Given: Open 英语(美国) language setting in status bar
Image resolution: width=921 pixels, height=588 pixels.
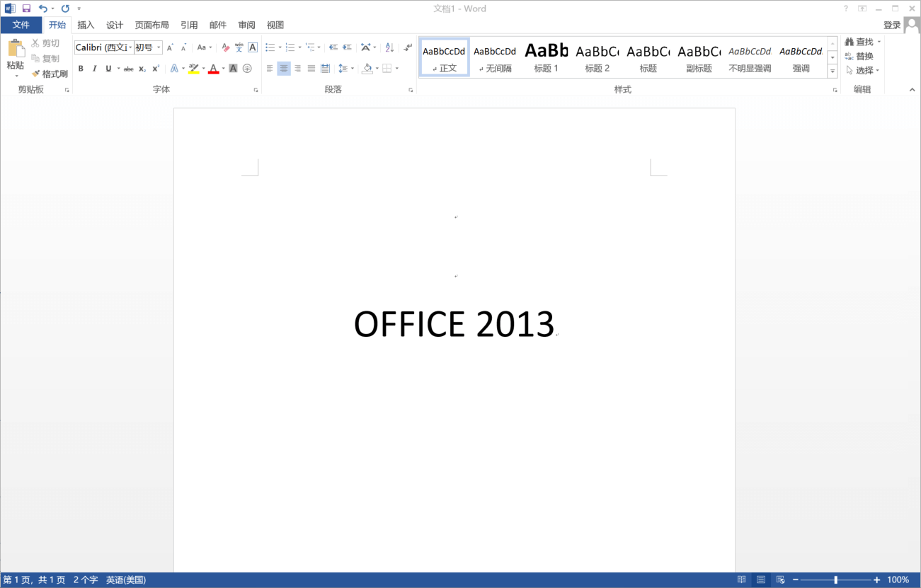Looking at the screenshot, I should (126, 580).
